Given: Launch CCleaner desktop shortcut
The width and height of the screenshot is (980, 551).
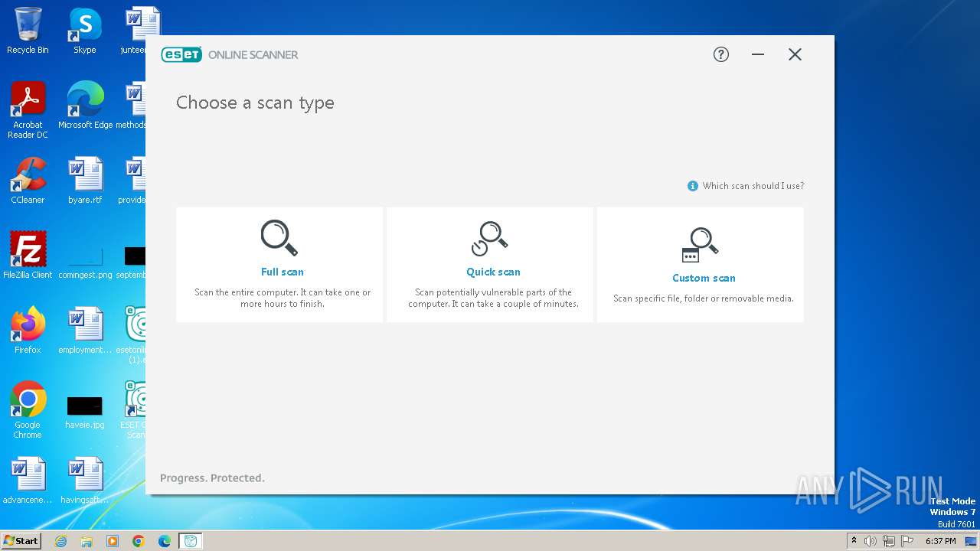Looking at the screenshot, I should [x=28, y=181].
